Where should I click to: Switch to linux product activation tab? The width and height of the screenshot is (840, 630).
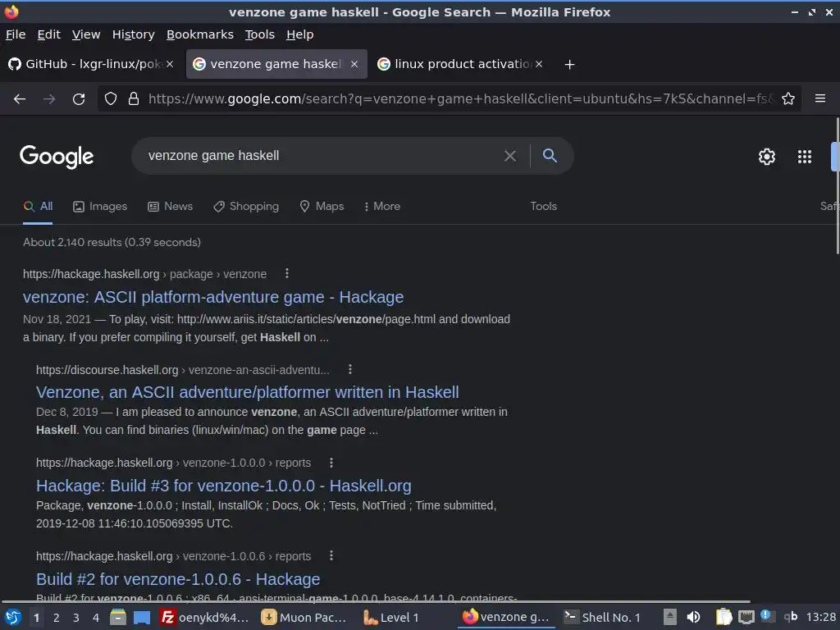455,64
